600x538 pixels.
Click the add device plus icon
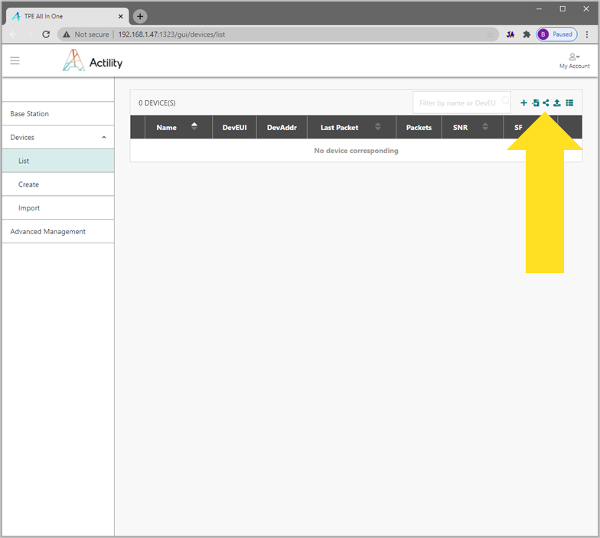524,103
